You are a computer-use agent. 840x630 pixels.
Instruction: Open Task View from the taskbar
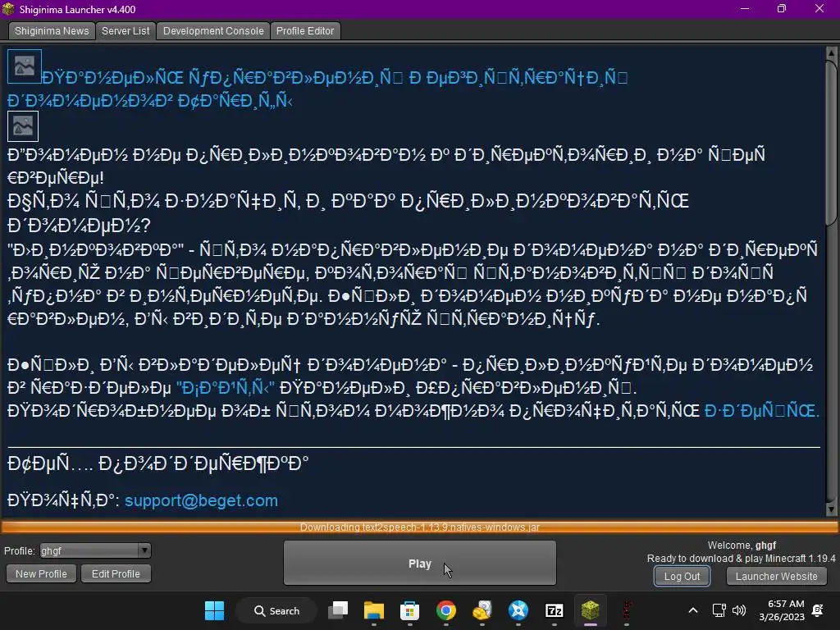coord(338,610)
